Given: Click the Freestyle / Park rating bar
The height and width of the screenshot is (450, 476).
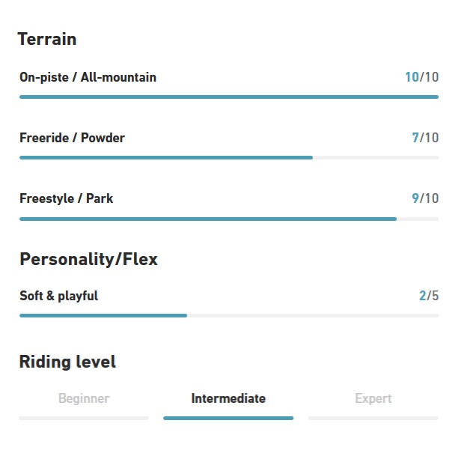Looking at the screenshot, I should [x=229, y=219].
